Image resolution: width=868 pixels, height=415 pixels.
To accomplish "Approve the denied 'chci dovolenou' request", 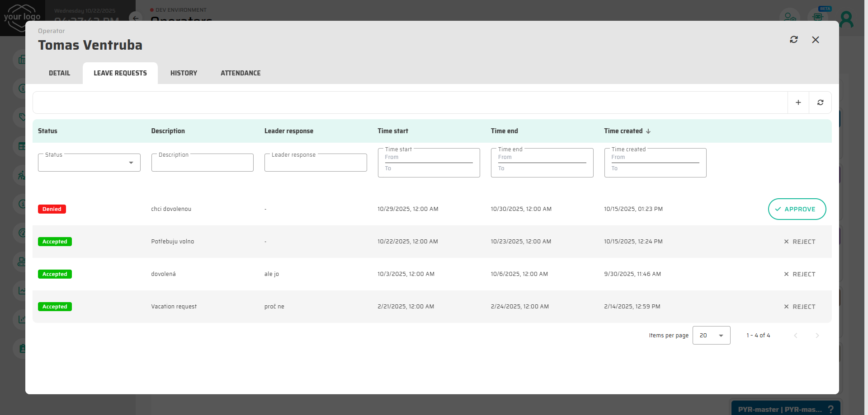I will click(797, 209).
